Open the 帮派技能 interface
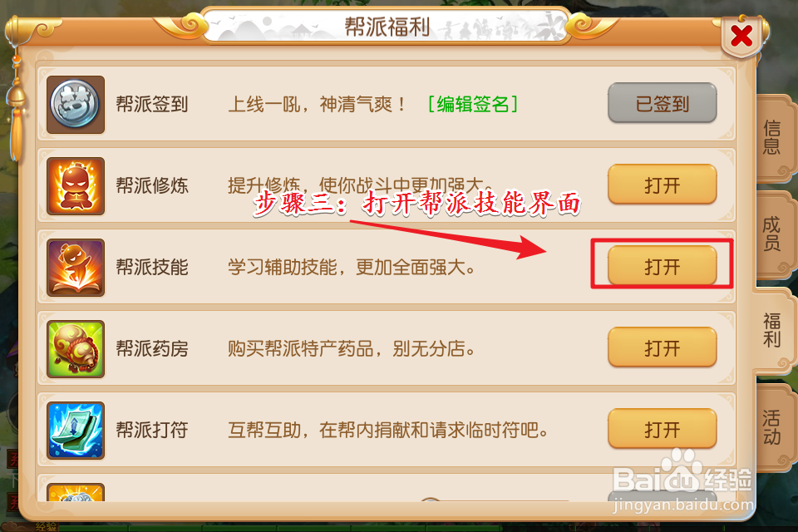 pos(663,266)
